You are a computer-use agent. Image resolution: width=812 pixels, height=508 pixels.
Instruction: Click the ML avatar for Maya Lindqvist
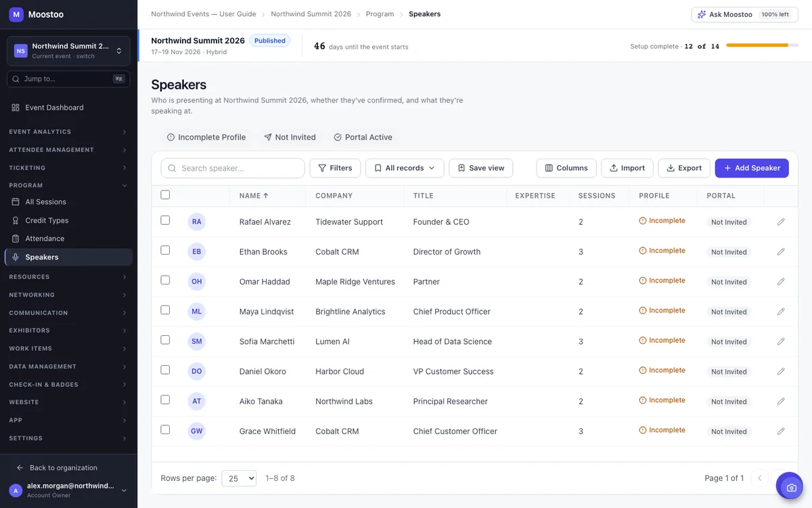[x=197, y=312]
